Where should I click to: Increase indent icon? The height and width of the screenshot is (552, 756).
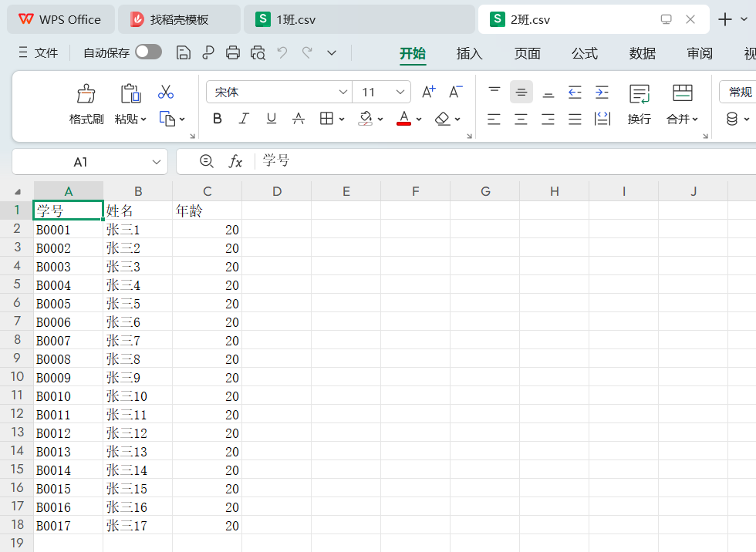tap(602, 92)
